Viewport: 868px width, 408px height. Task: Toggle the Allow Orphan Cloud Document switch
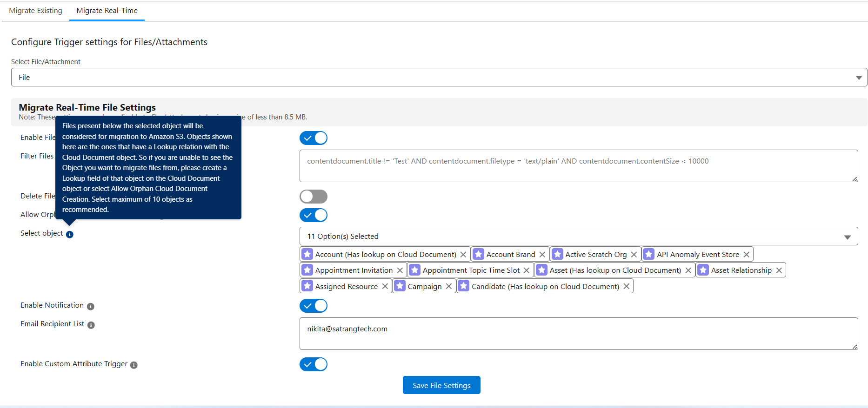coord(314,215)
